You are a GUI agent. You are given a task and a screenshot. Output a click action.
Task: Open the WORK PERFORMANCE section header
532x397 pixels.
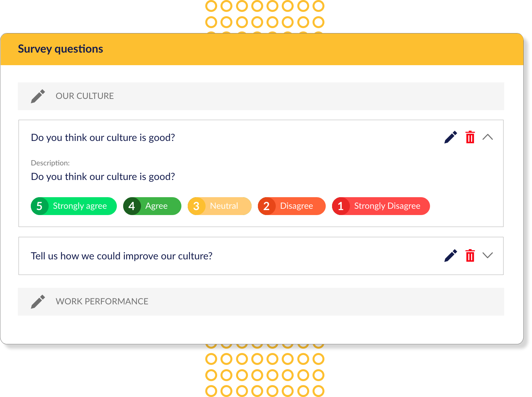261,302
